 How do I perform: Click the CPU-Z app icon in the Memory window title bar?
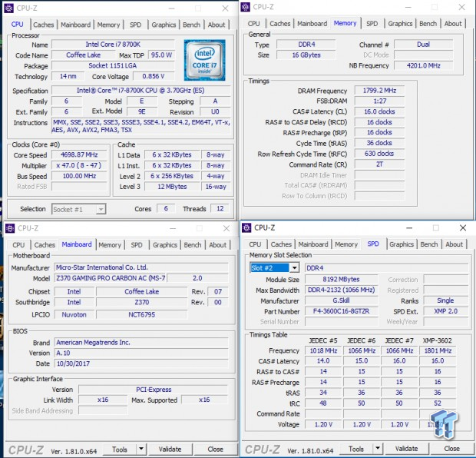point(245,7)
